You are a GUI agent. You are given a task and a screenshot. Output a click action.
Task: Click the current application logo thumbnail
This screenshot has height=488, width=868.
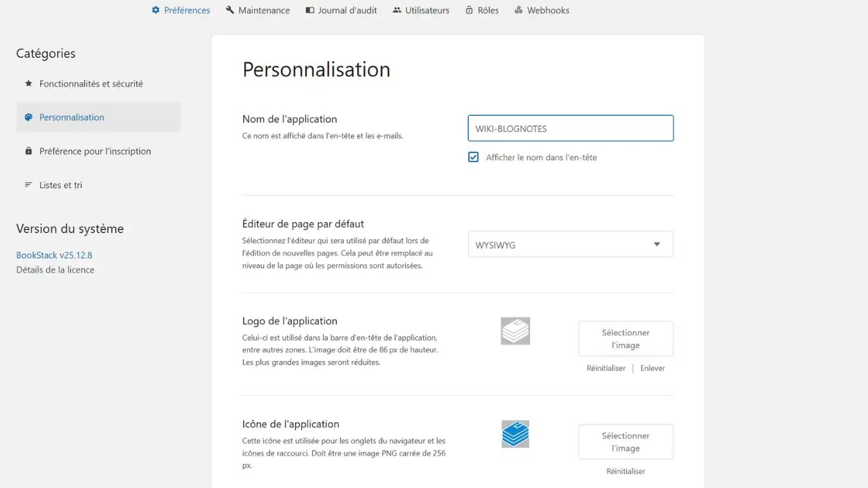click(x=515, y=330)
